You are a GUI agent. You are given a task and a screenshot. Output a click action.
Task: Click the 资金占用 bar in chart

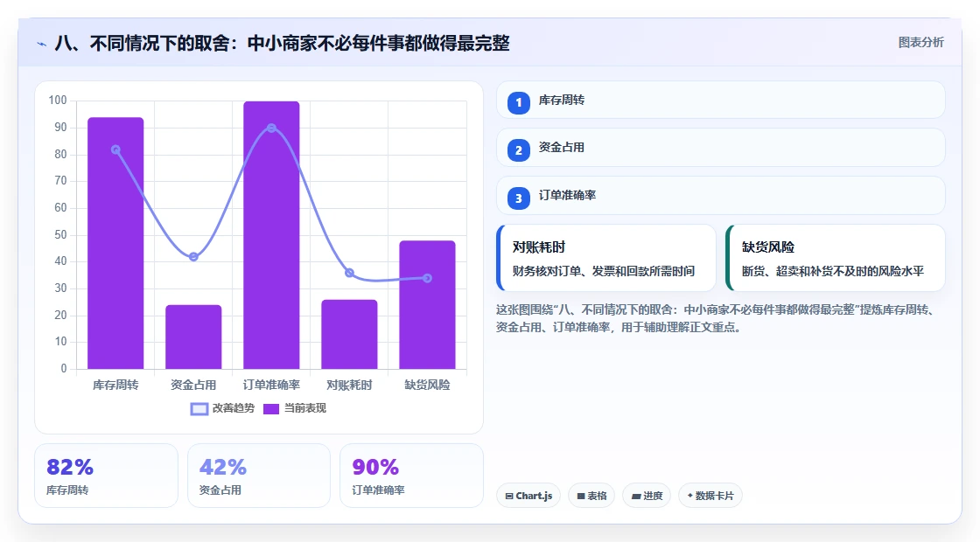193,337
